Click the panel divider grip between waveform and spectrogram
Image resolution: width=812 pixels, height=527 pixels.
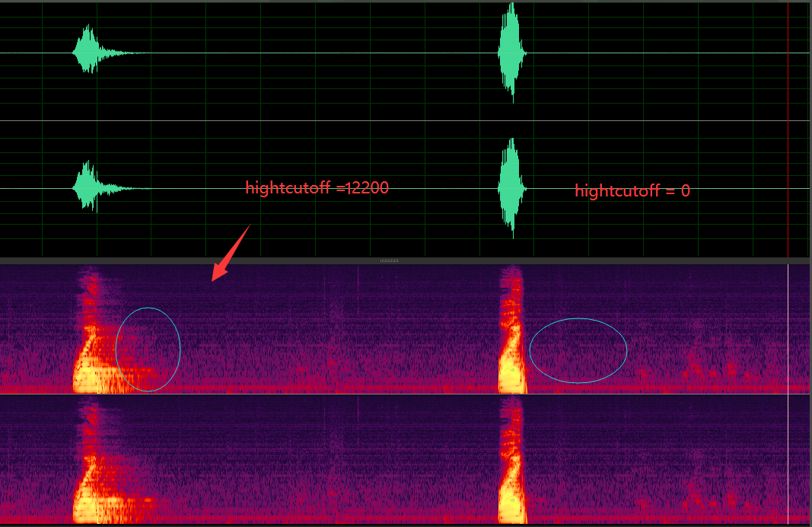(389, 260)
